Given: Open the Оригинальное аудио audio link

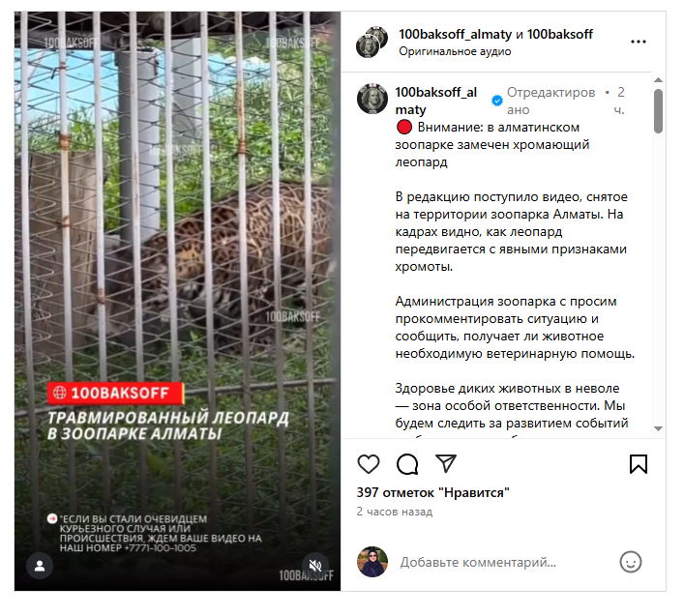Looking at the screenshot, I should [x=455, y=51].
